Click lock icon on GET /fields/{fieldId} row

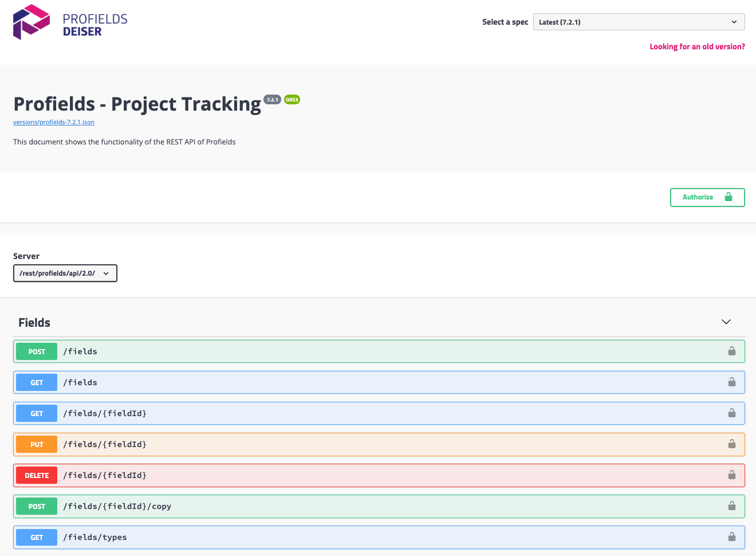point(732,413)
